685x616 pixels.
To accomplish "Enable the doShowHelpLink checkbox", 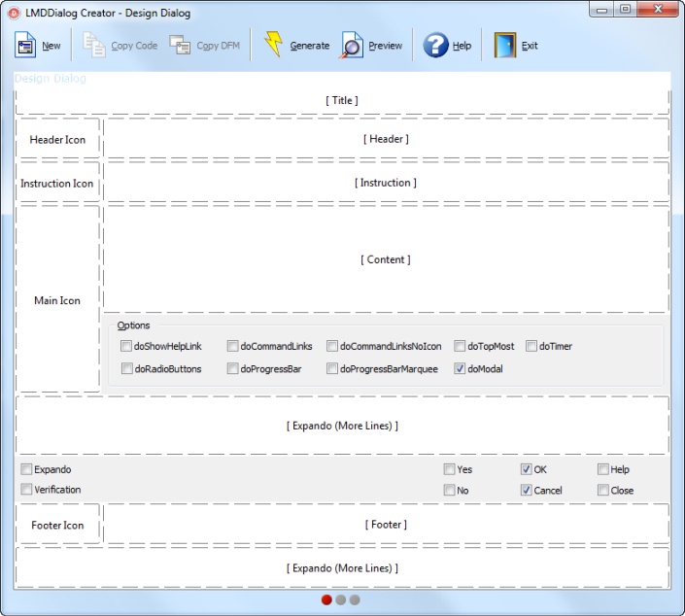I will pos(126,346).
